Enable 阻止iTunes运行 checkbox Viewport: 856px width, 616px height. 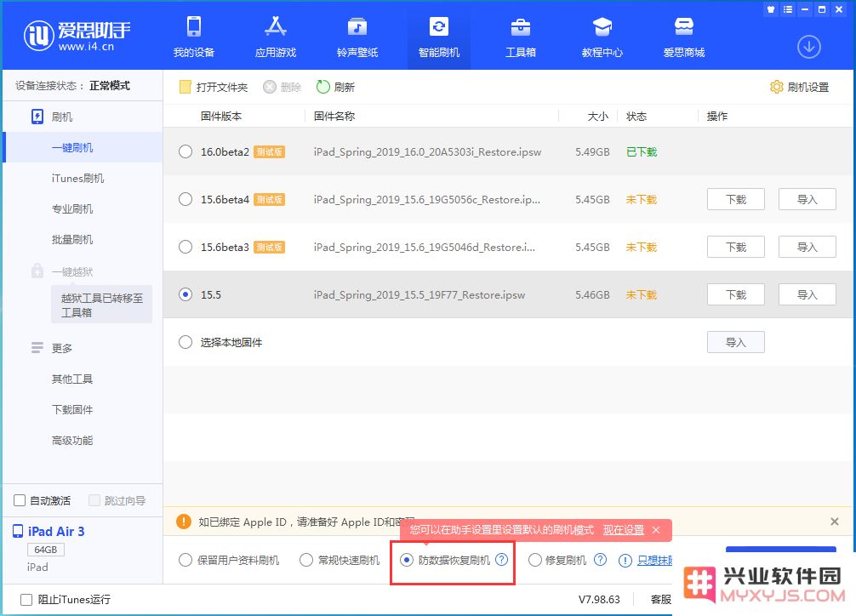pyautogui.click(x=26, y=600)
